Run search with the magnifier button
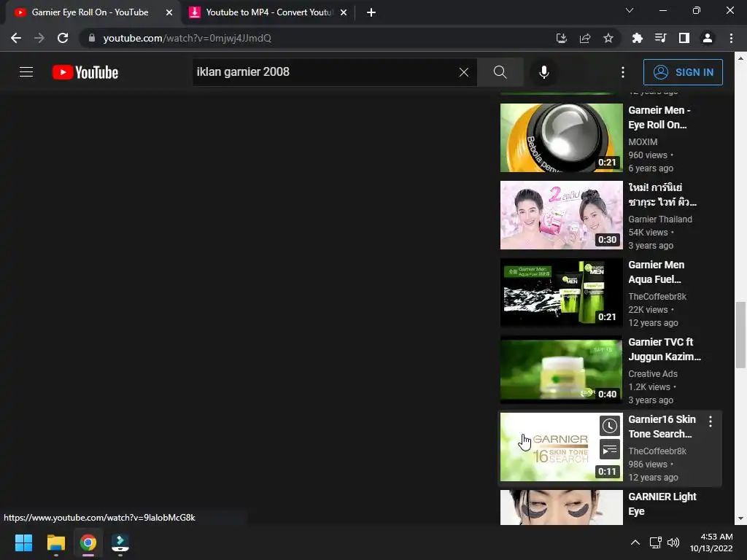 coord(500,72)
